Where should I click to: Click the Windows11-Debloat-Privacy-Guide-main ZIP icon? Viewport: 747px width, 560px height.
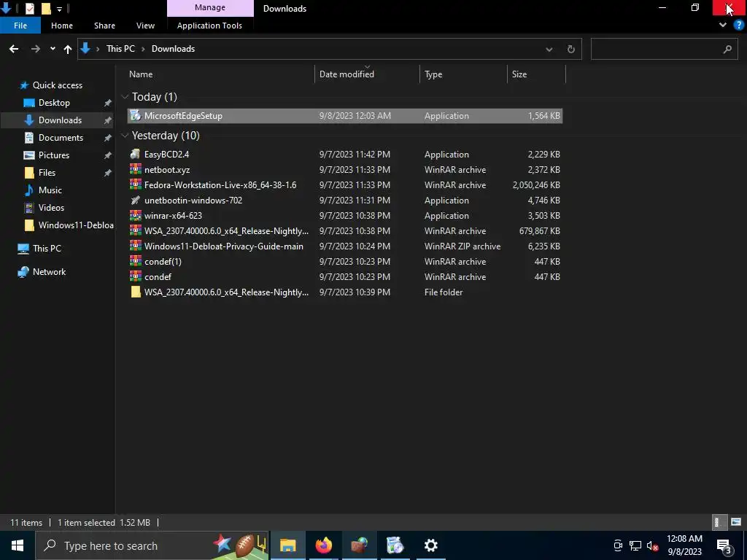(x=135, y=246)
